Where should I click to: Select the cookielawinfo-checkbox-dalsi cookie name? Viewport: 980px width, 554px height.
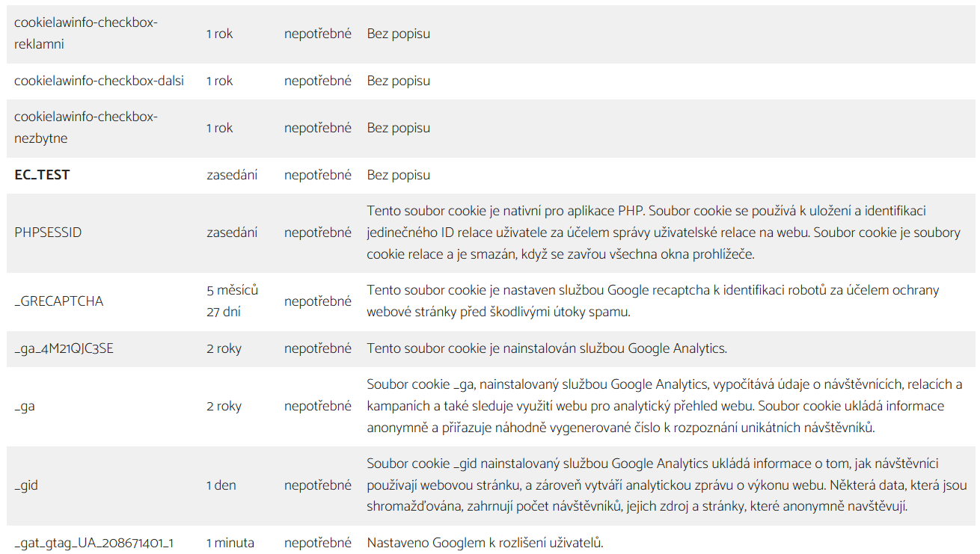(x=99, y=81)
